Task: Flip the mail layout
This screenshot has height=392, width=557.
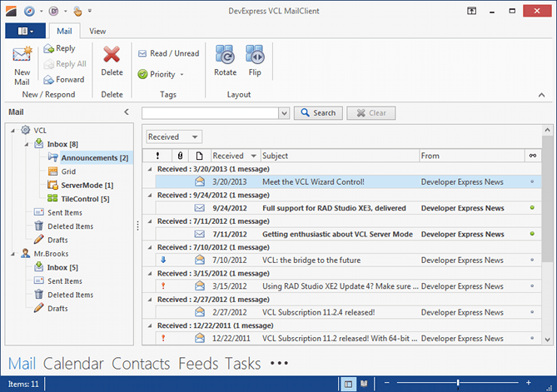Action: coord(255,61)
